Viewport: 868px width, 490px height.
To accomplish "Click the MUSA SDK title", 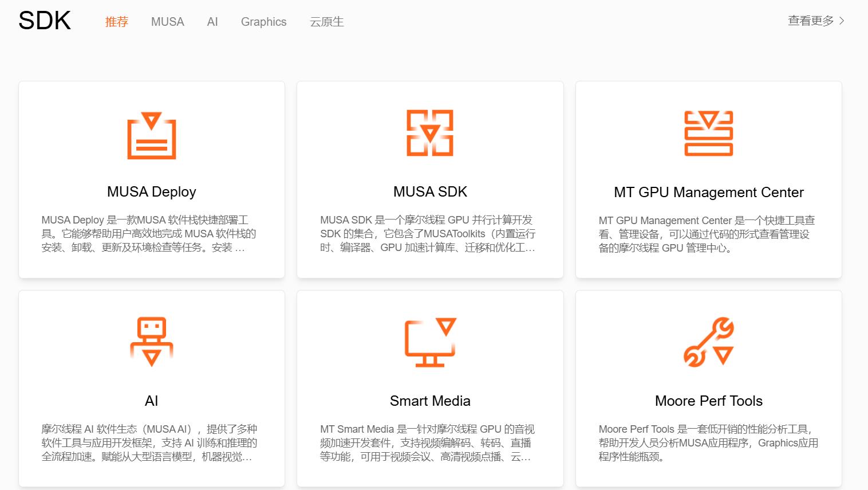I will tap(430, 192).
